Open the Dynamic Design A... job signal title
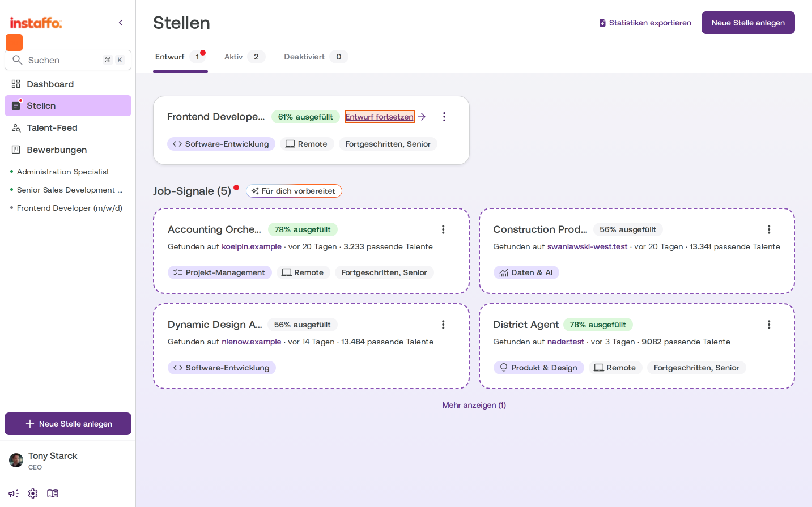 point(215,325)
